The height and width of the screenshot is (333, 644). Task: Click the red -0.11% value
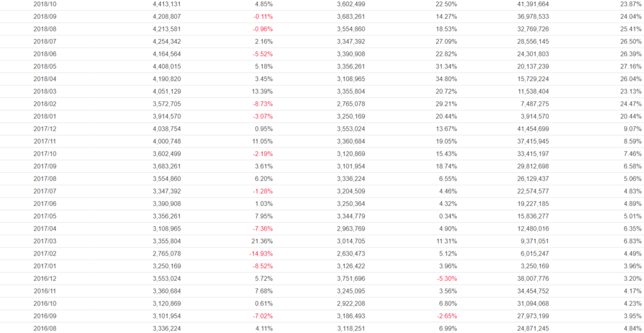(262, 16)
